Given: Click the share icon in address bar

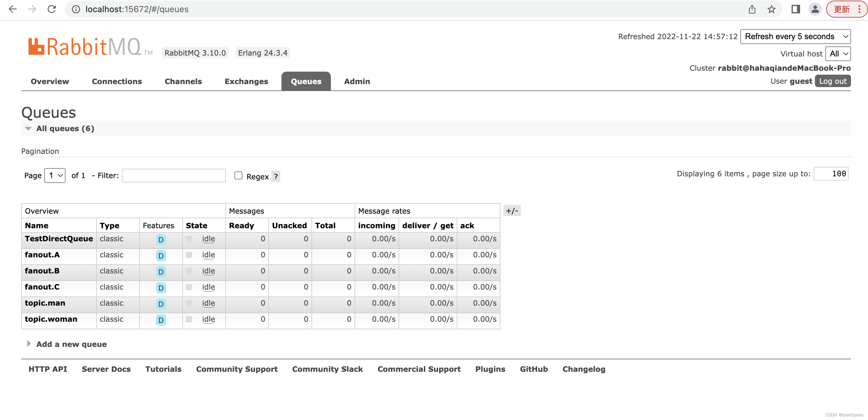Looking at the screenshot, I should tap(752, 9).
